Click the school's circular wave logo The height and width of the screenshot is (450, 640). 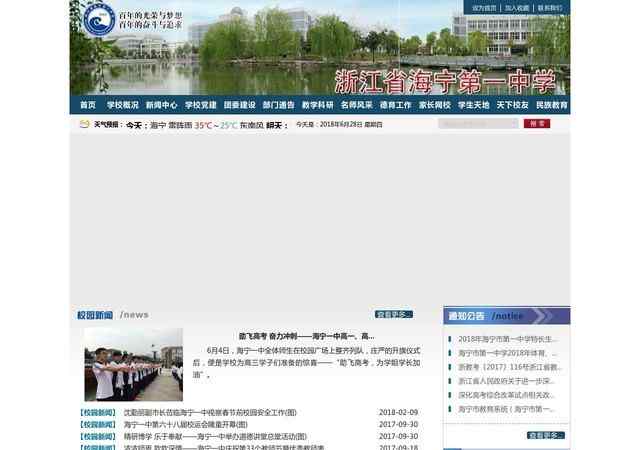pos(99,20)
